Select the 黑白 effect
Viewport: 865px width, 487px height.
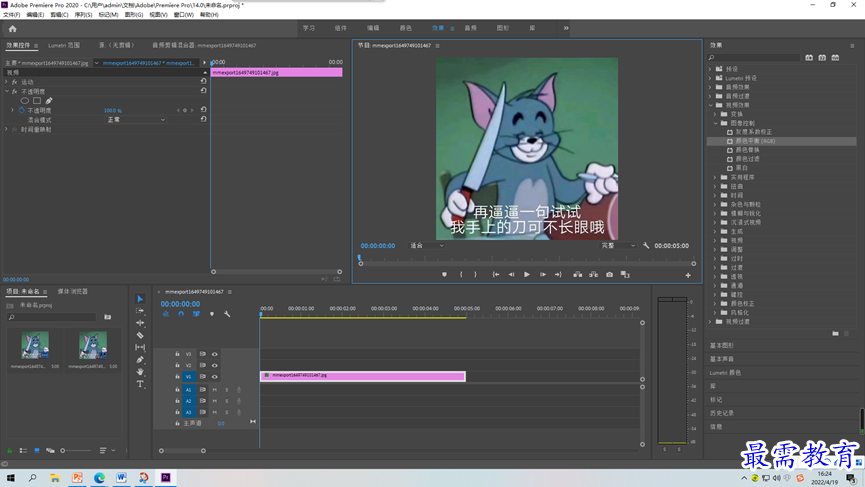pyautogui.click(x=742, y=168)
